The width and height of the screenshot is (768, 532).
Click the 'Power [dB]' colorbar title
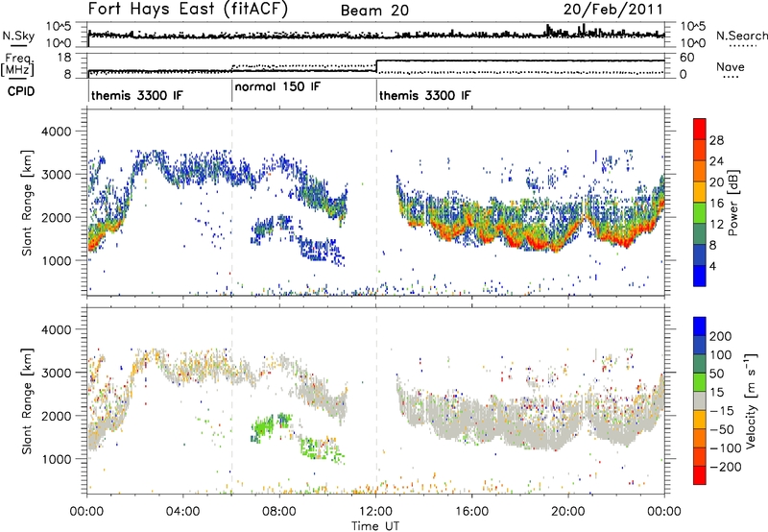[732, 203]
